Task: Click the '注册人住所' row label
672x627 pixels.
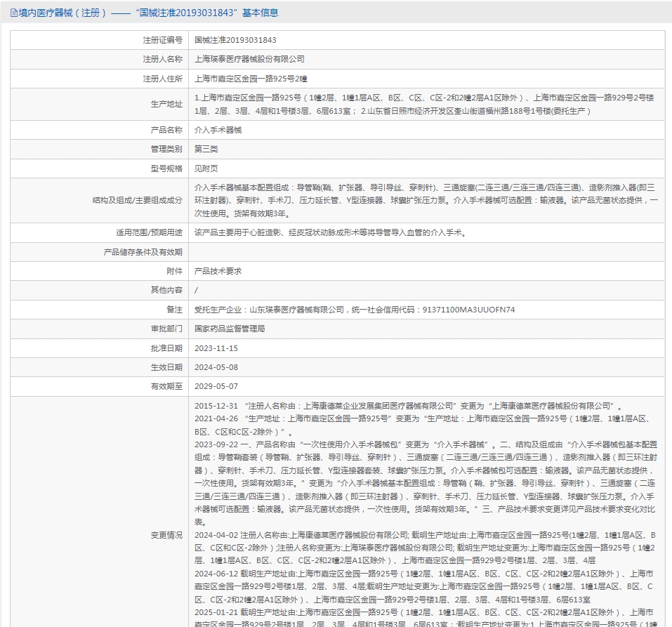Action: (x=162, y=79)
